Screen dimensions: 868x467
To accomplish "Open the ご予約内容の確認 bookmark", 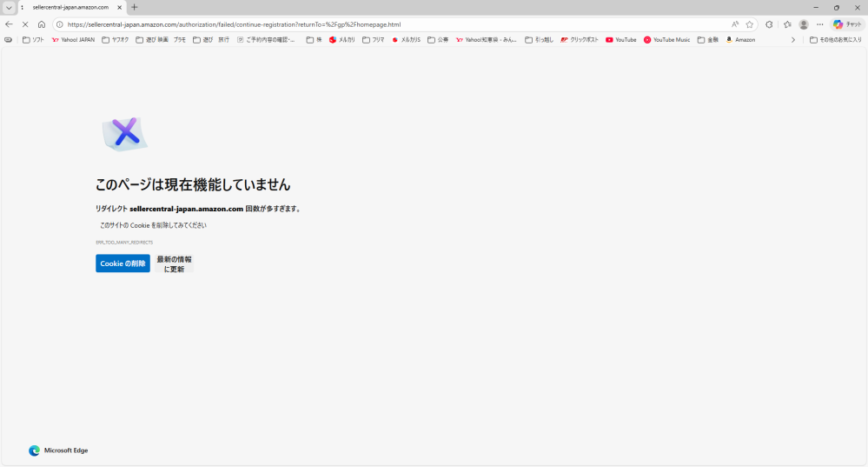I will point(266,40).
